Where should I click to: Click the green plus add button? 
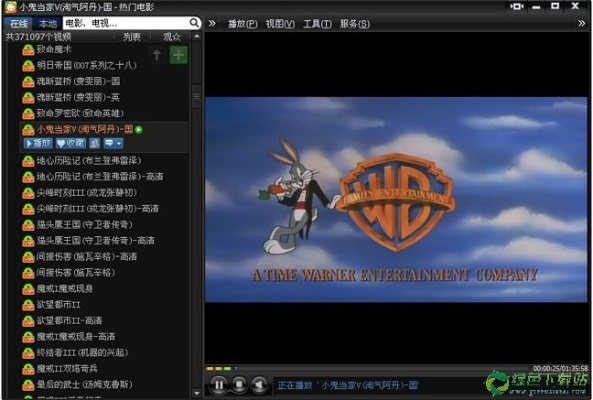[179, 55]
